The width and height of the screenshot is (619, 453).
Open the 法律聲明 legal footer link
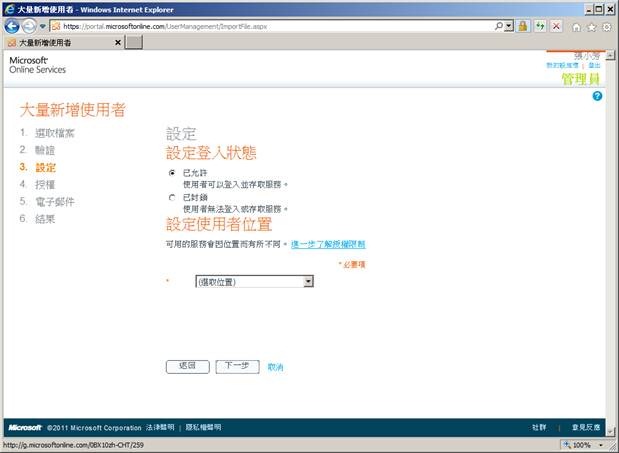pos(160,427)
